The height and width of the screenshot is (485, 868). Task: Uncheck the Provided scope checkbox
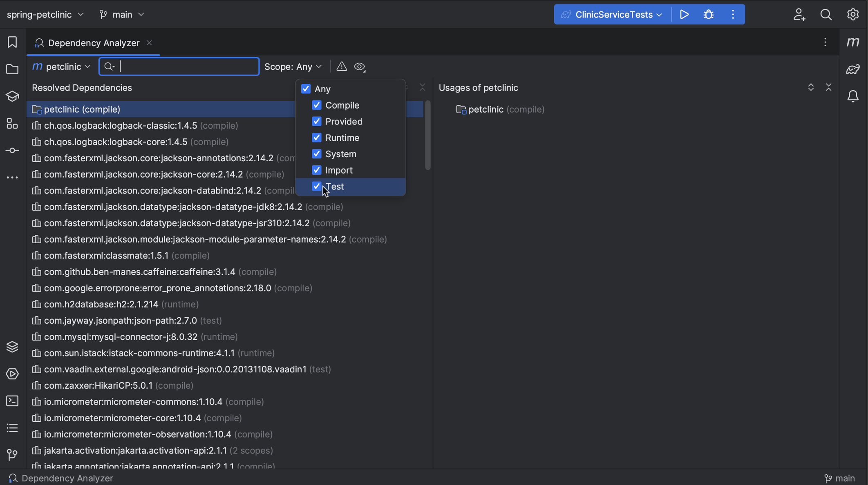coord(316,121)
